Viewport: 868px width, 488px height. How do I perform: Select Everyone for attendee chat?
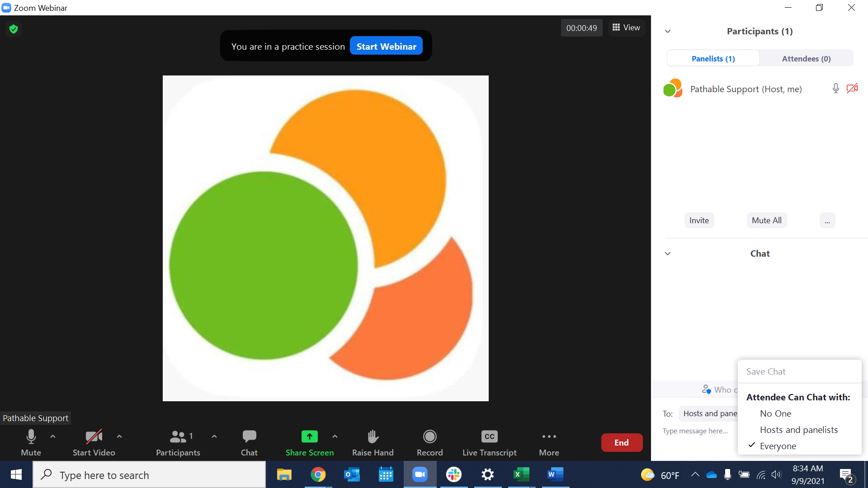(x=778, y=446)
